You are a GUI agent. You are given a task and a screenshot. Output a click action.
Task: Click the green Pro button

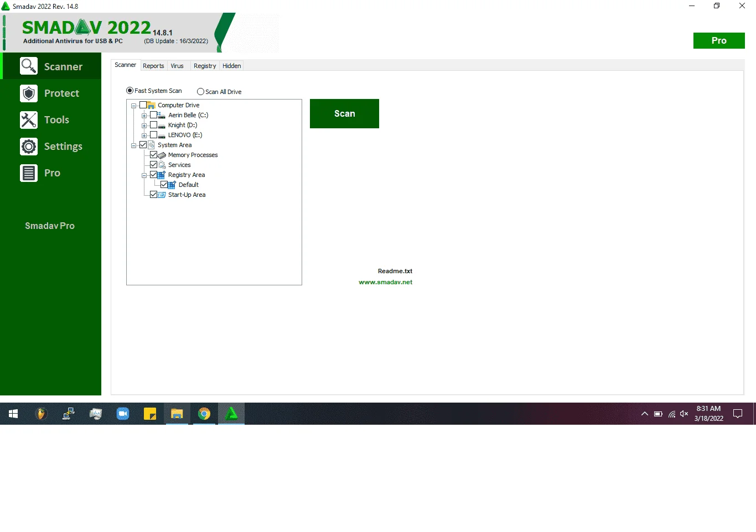(719, 40)
